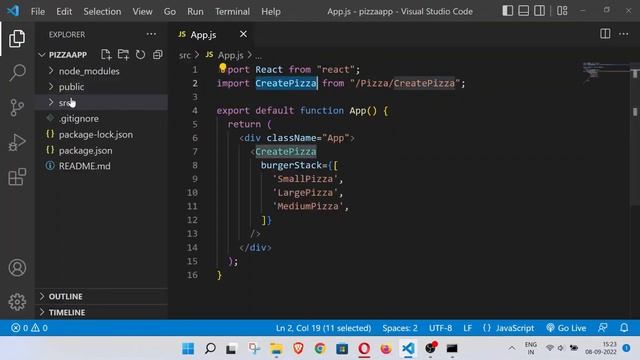
Task: Collapse the PIZZAAPP root folder
Action: pyautogui.click(x=68, y=55)
